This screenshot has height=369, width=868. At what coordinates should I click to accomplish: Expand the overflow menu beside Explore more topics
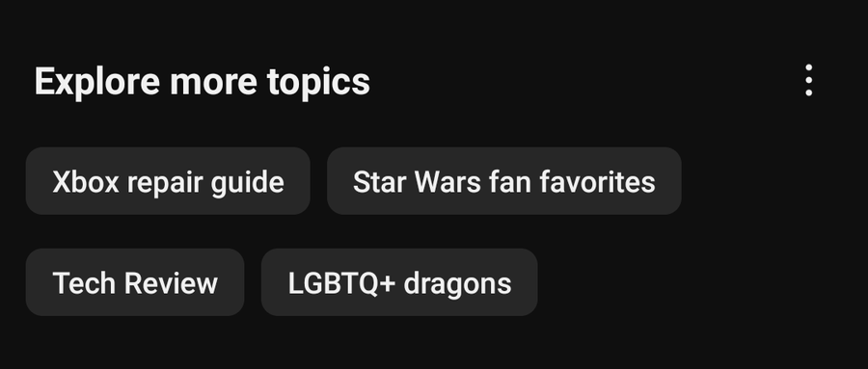click(809, 81)
